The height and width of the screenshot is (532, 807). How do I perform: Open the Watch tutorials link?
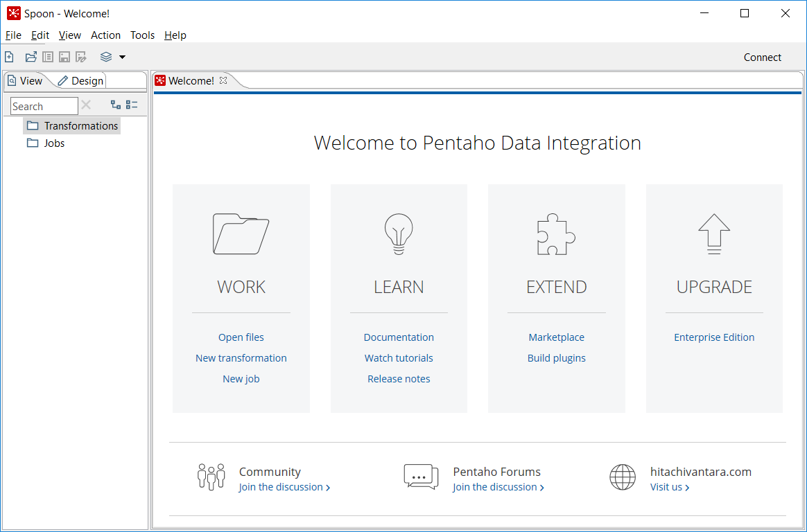399,358
